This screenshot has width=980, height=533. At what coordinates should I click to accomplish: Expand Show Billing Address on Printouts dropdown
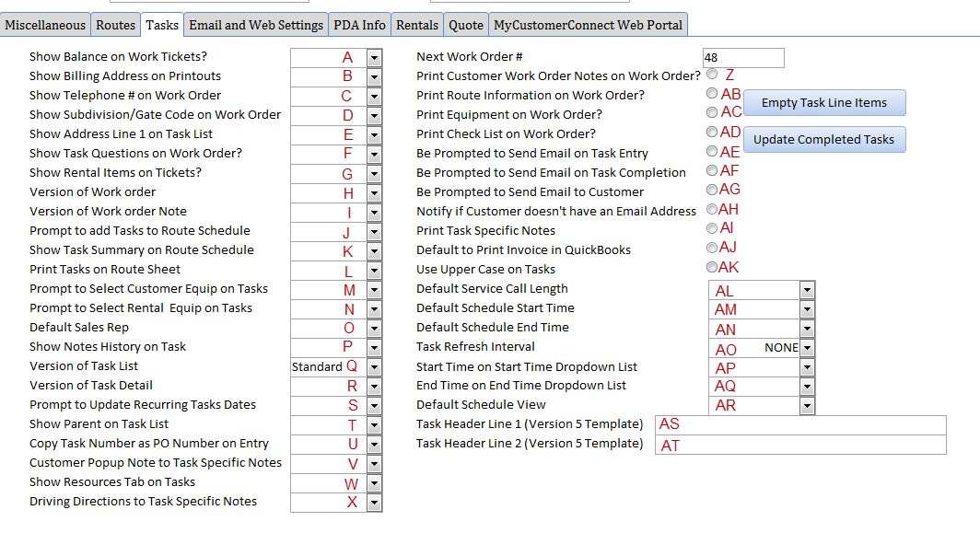[374, 77]
